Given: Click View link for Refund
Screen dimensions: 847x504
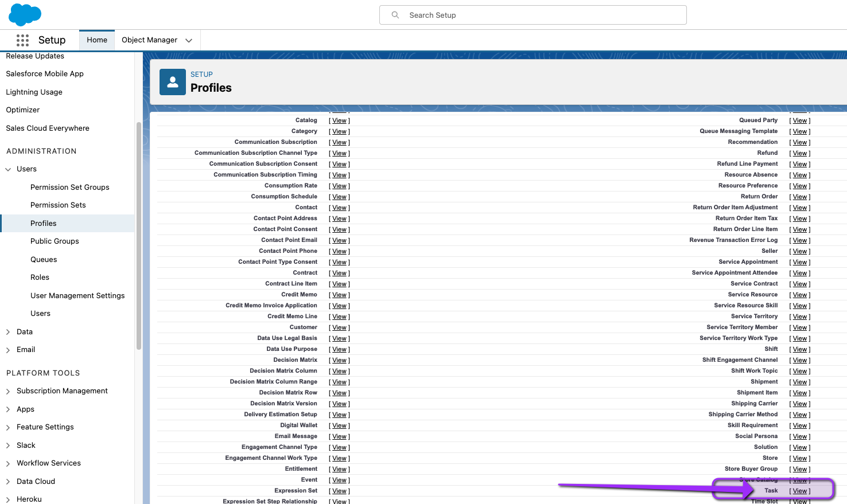Looking at the screenshot, I should (800, 153).
